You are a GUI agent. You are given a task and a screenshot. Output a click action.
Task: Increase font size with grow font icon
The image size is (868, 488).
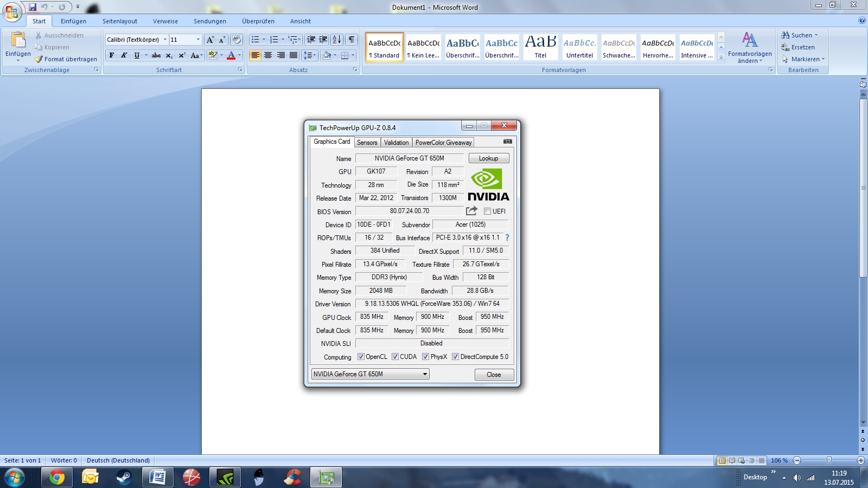tap(210, 40)
